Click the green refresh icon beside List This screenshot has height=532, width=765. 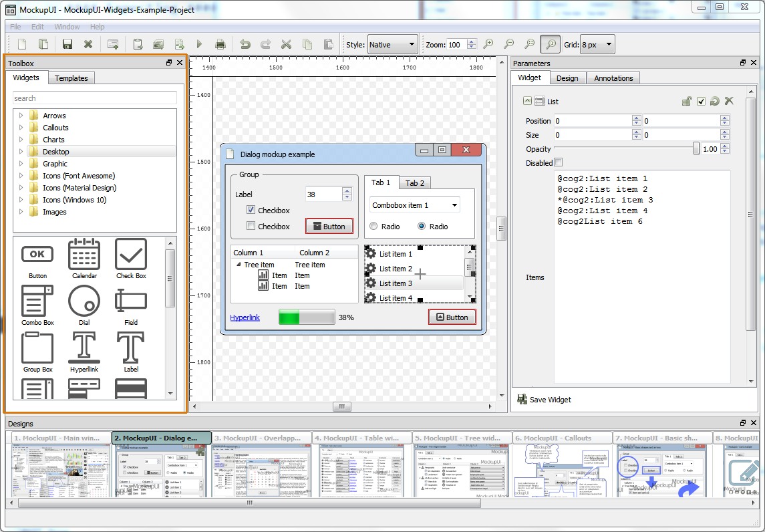715,101
